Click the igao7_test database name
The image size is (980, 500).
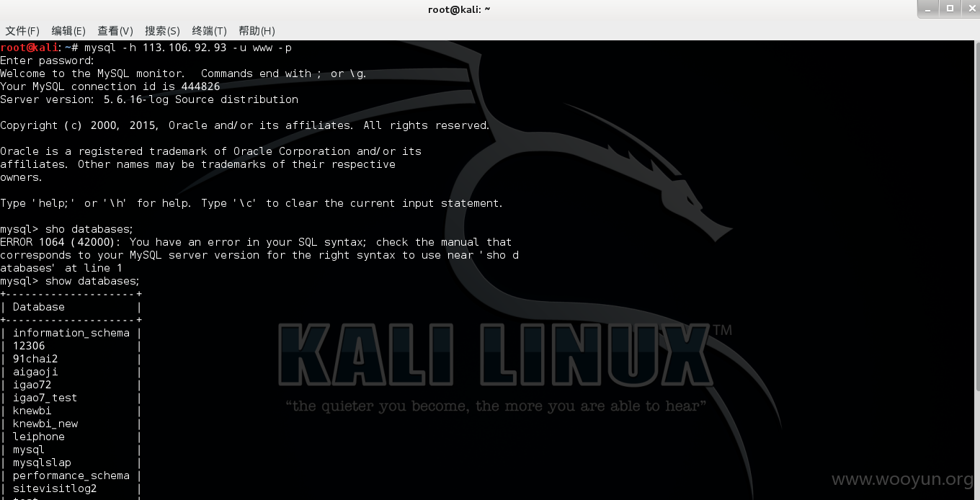(x=45, y=398)
